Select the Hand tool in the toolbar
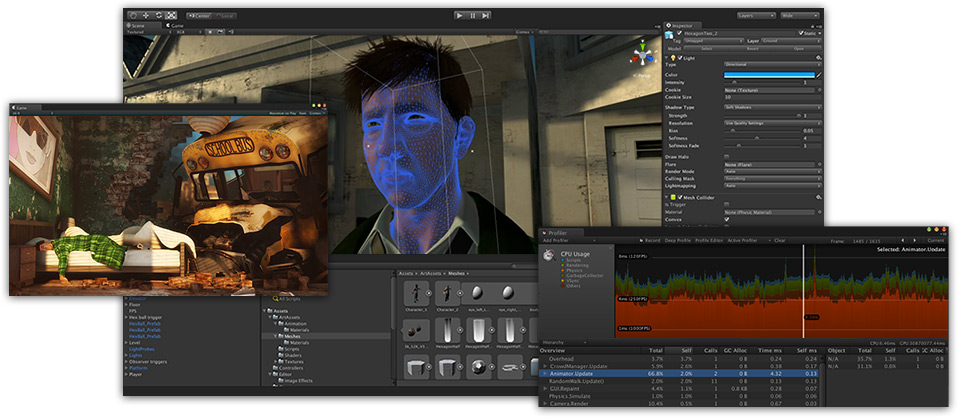 134,16
